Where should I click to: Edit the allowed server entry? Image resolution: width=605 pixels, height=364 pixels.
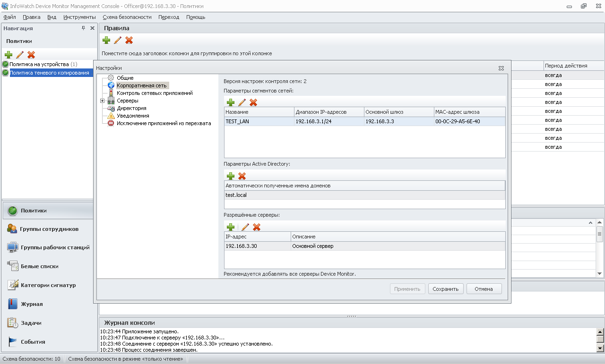pos(245,227)
